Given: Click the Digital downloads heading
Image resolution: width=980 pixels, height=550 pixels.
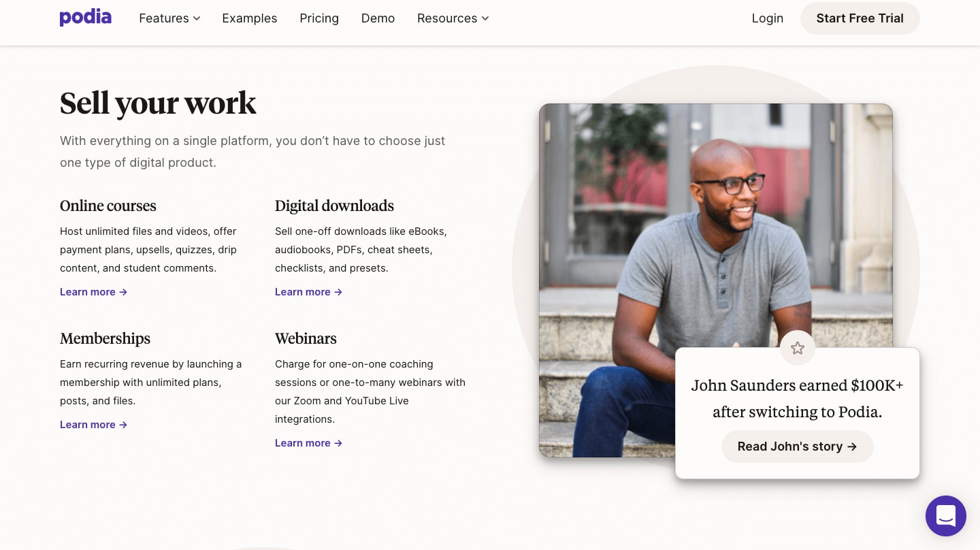Looking at the screenshot, I should point(334,206).
